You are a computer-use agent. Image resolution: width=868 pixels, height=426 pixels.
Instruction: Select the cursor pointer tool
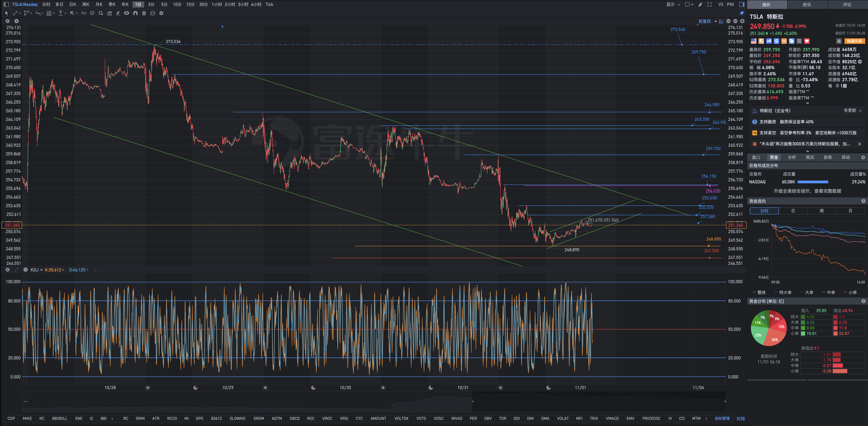[6, 13]
